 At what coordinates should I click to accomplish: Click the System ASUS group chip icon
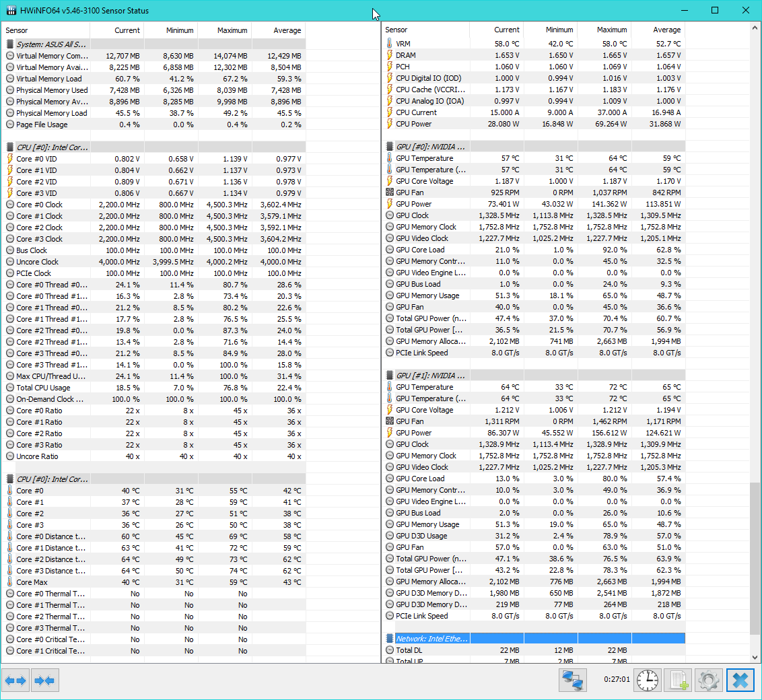[x=9, y=44]
